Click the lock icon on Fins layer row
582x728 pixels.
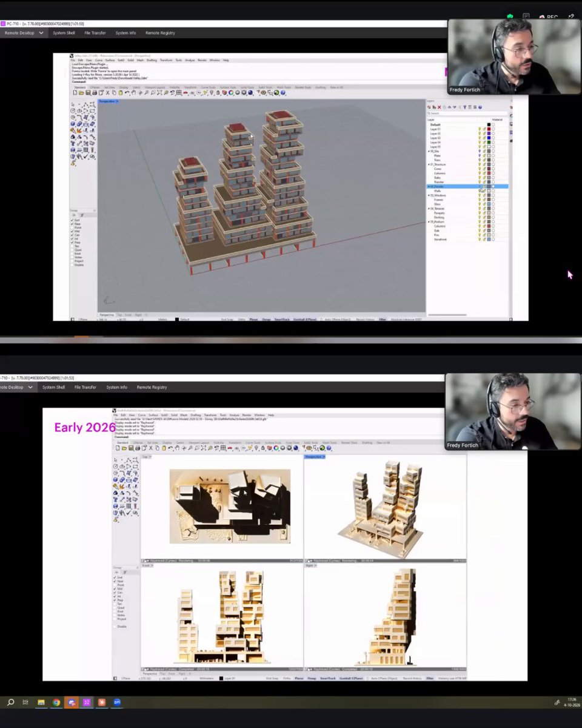point(484,235)
